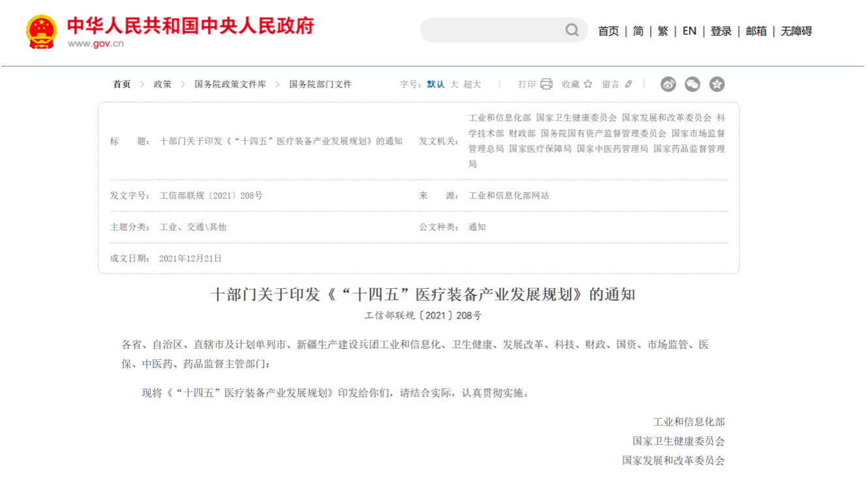868x493 pixels.
Task: Share the page via the Weibo icon
Action: click(668, 84)
